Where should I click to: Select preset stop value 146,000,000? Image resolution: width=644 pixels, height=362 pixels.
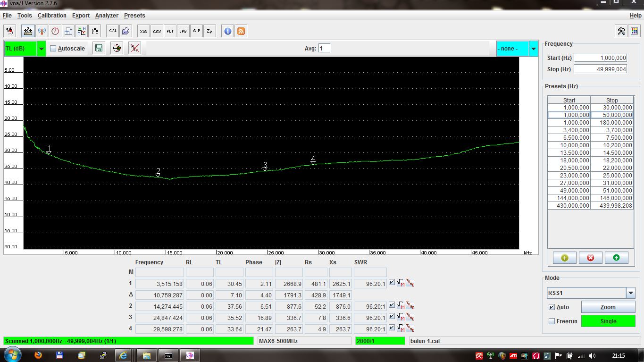(612, 198)
